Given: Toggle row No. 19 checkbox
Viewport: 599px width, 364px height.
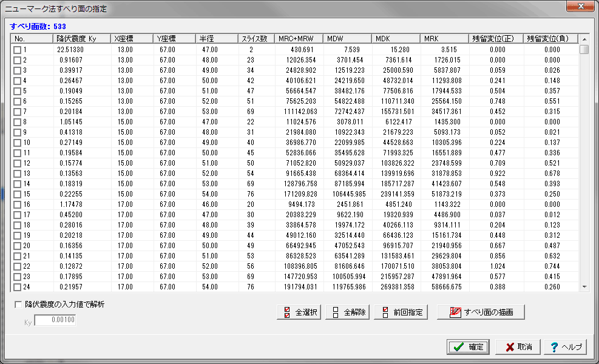Looking at the screenshot, I should coord(17,235).
